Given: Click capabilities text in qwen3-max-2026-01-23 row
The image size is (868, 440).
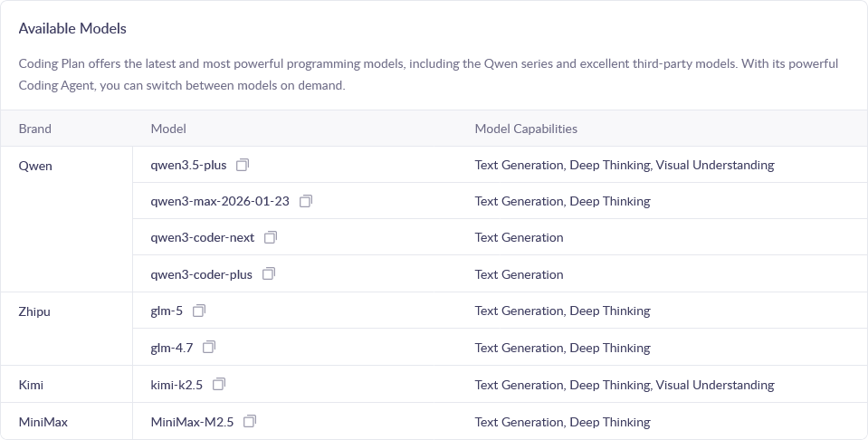Looking at the screenshot, I should click(562, 201).
